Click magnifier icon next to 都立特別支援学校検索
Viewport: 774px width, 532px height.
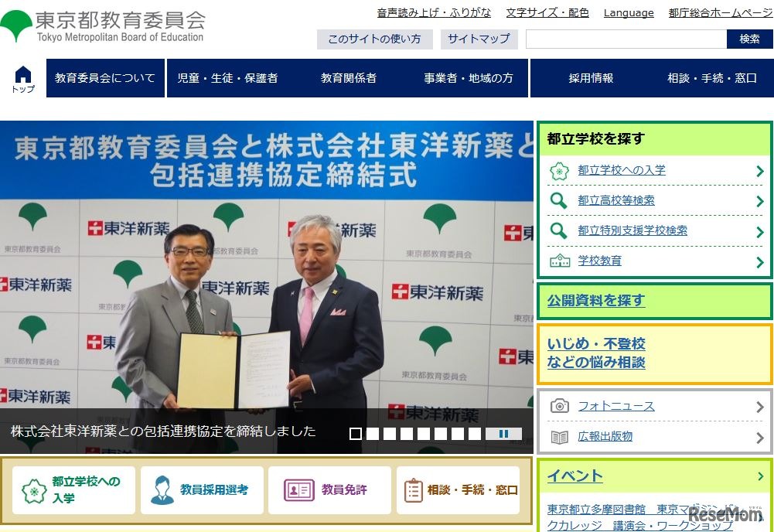coord(559,231)
